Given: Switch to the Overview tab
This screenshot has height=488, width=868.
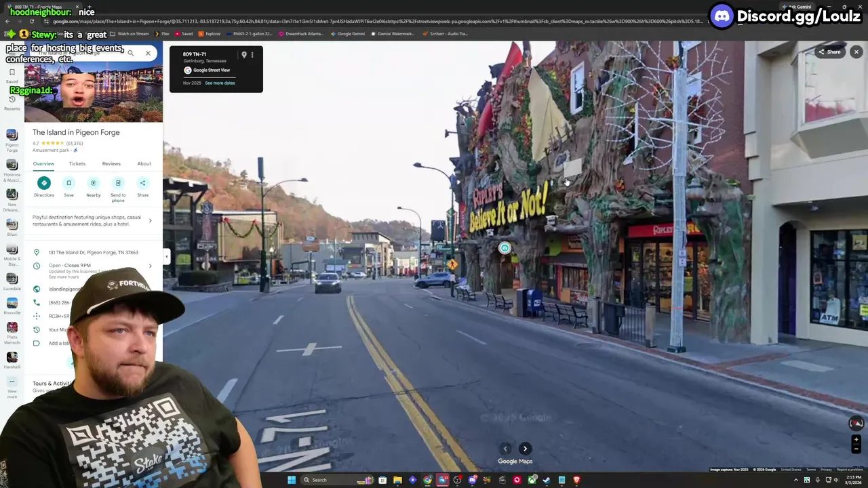Looking at the screenshot, I should point(43,163).
